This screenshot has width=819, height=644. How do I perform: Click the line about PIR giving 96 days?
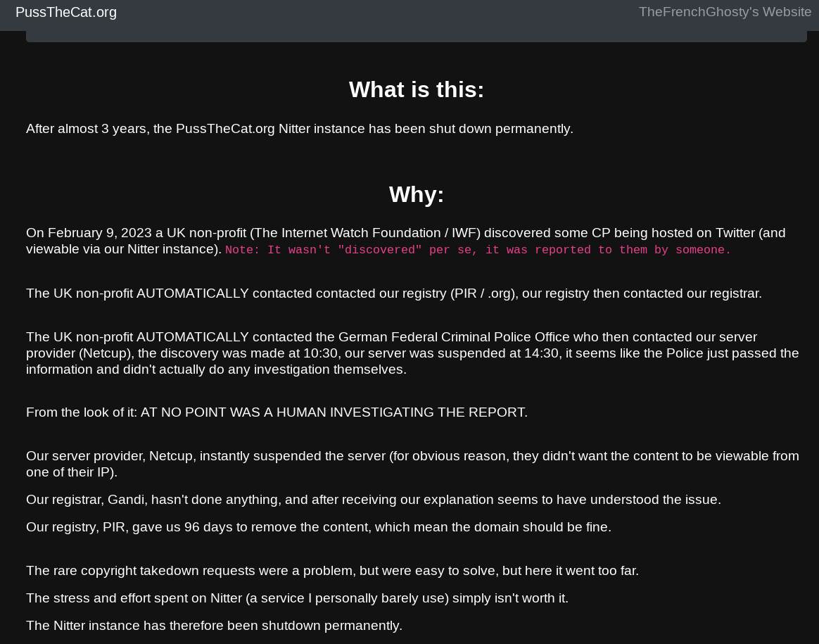point(319,527)
